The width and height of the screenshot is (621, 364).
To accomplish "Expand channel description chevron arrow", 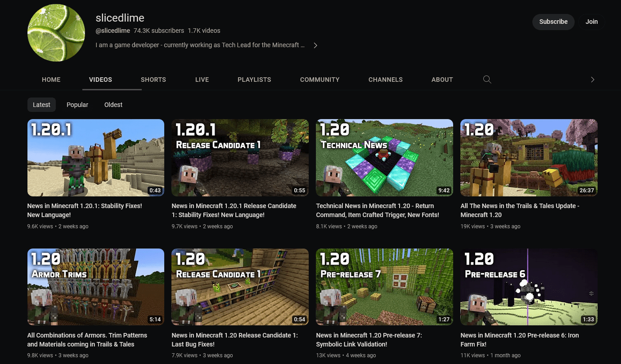I will pos(315,45).
